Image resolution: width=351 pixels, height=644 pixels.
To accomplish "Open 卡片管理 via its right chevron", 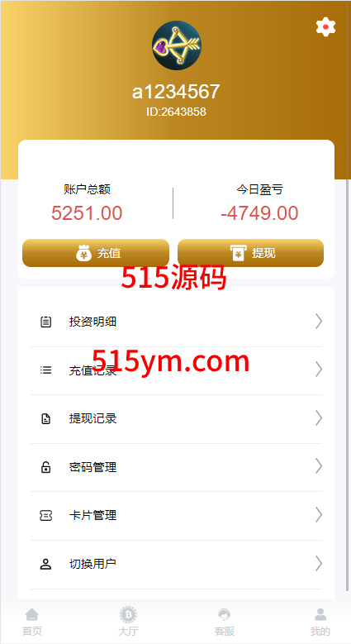I will click(319, 515).
